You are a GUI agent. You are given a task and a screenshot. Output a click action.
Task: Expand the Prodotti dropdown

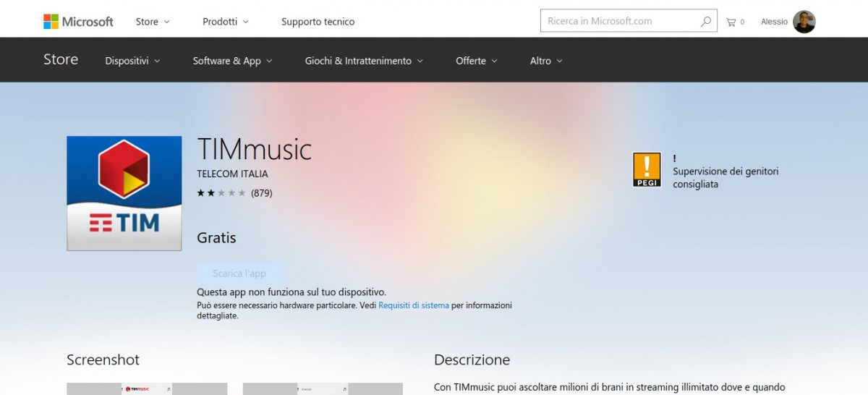pyautogui.click(x=226, y=22)
